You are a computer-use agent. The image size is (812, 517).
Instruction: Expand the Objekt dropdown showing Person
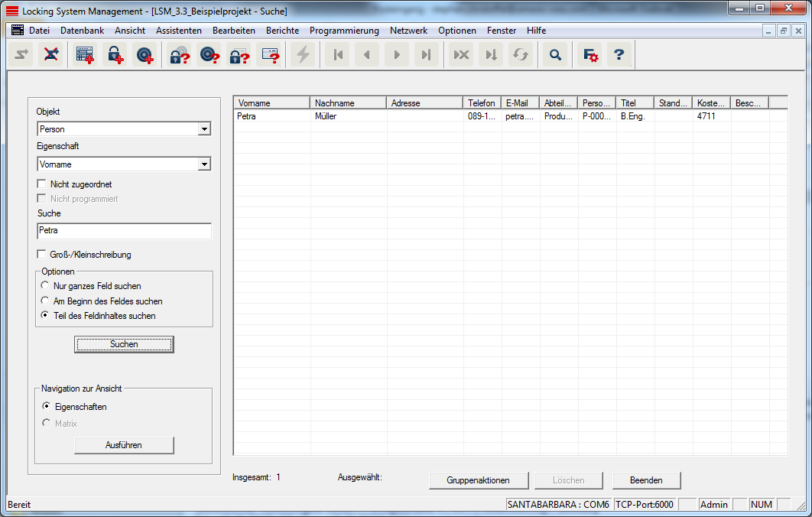203,129
